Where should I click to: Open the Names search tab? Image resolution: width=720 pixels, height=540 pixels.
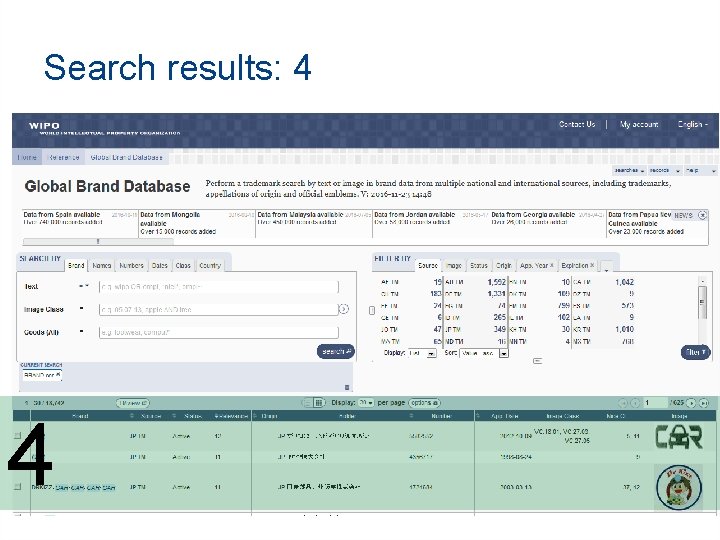tap(101, 265)
